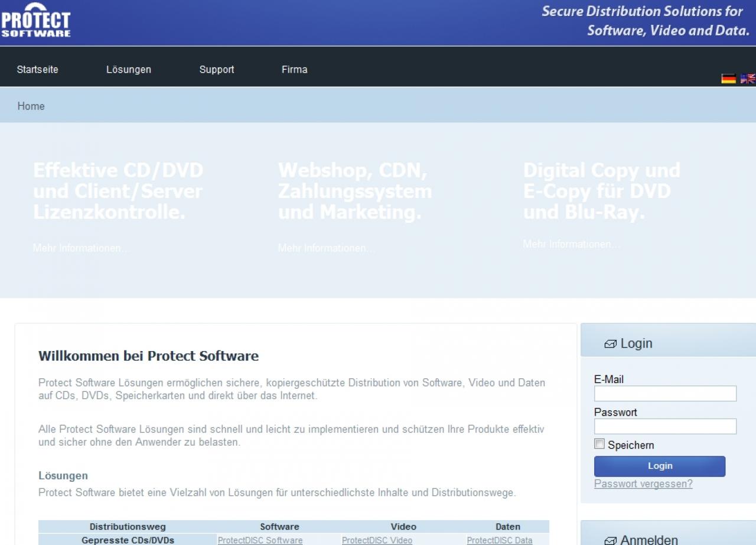Focus the Passwort input field
The height and width of the screenshot is (545, 756).
665,426
